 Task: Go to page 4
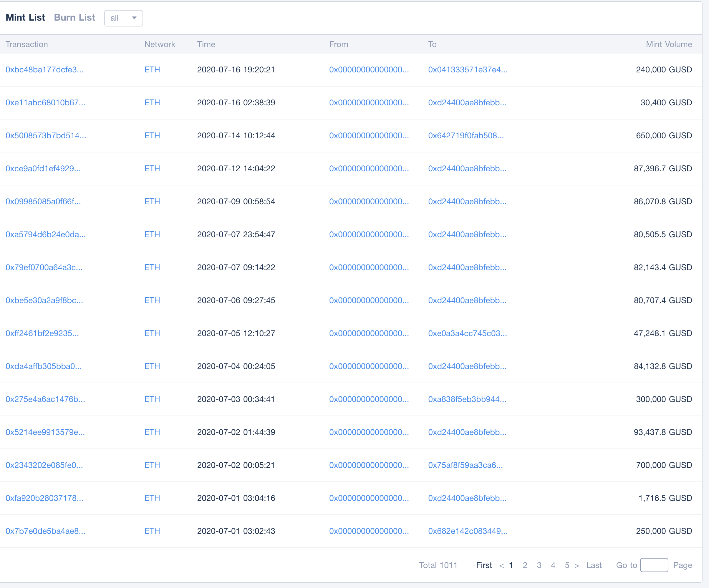pos(553,565)
